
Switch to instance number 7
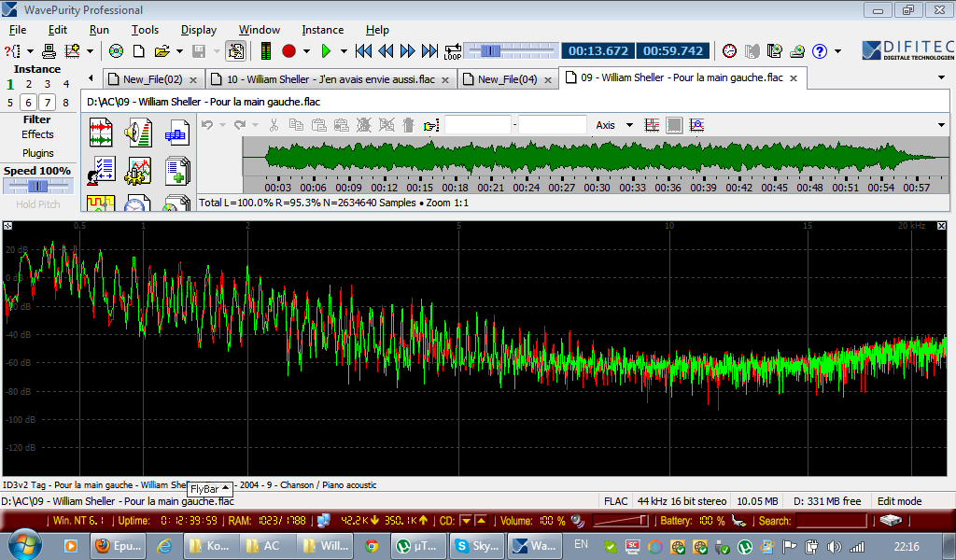pos(47,103)
